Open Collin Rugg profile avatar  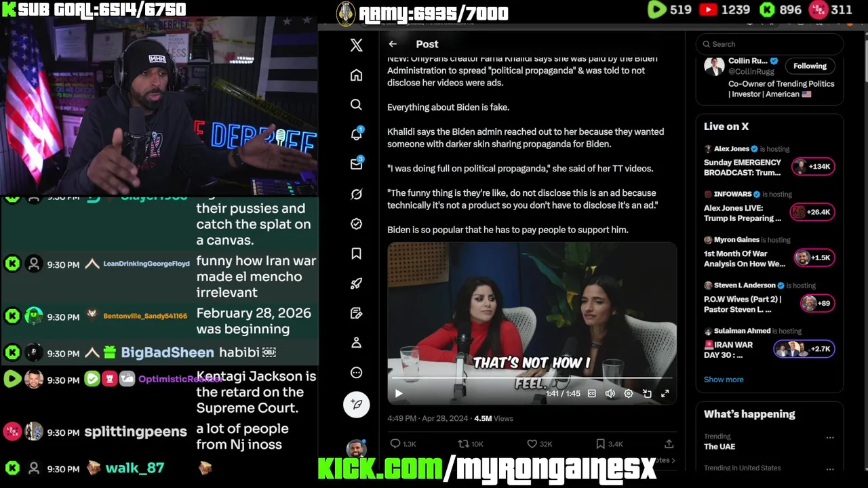coord(714,66)
